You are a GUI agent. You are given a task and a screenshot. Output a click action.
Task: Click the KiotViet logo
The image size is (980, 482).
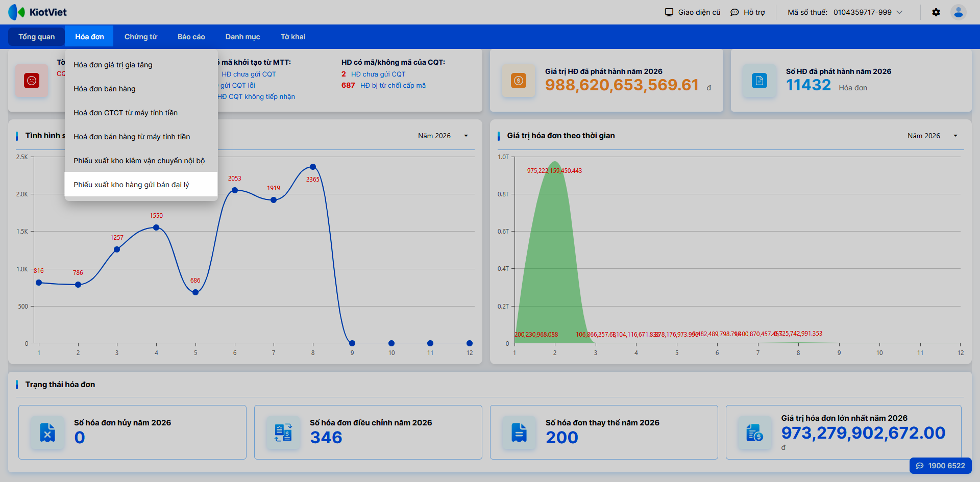pos(38,12)
